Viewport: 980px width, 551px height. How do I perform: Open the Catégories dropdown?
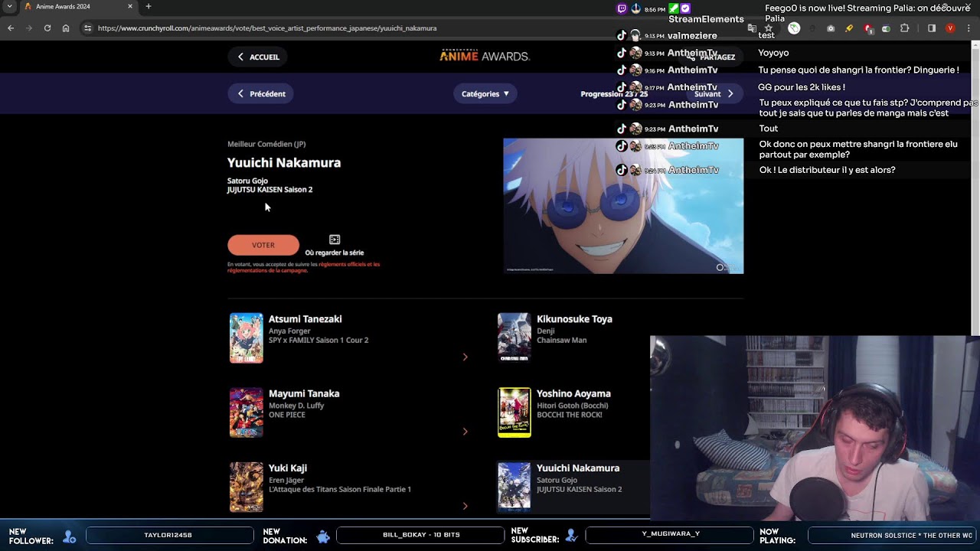pyautogui.click(x=485, y=93)
